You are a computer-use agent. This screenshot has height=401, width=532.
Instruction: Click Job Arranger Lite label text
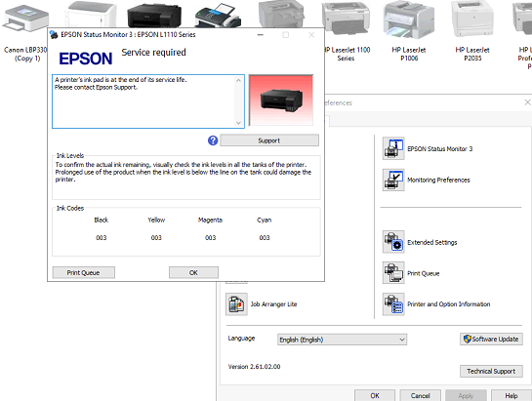273,304
